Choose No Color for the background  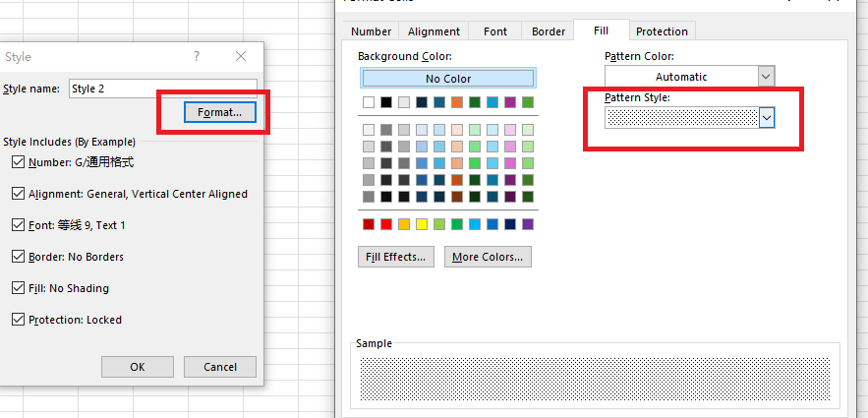[x=448, y=79]
